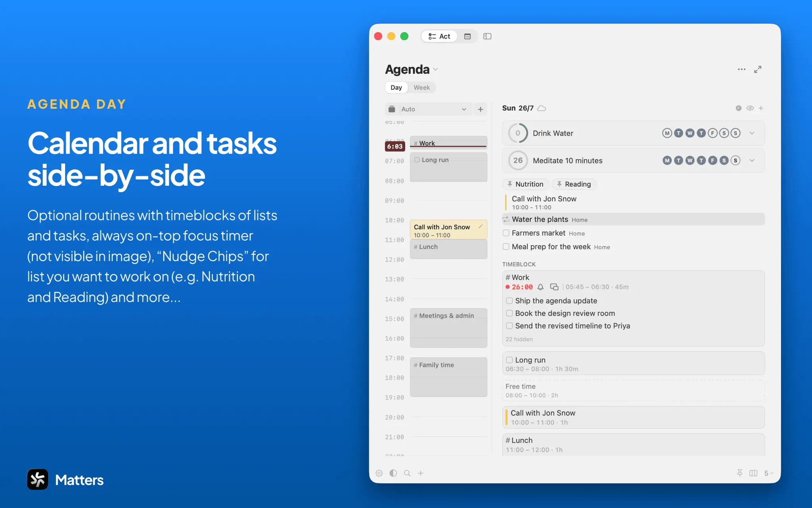The image size is (812, 508).
Task: Add a task with plus in day header
Action: [761, 108]
